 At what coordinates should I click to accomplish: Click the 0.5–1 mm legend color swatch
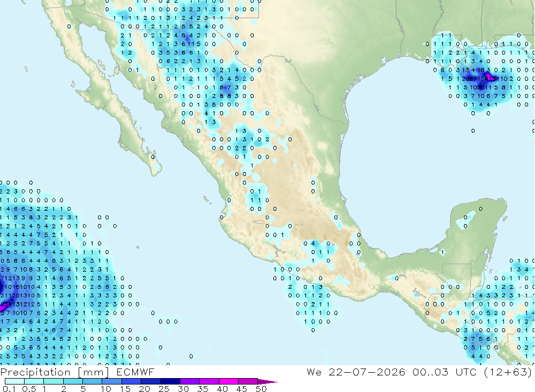(34, 381)
